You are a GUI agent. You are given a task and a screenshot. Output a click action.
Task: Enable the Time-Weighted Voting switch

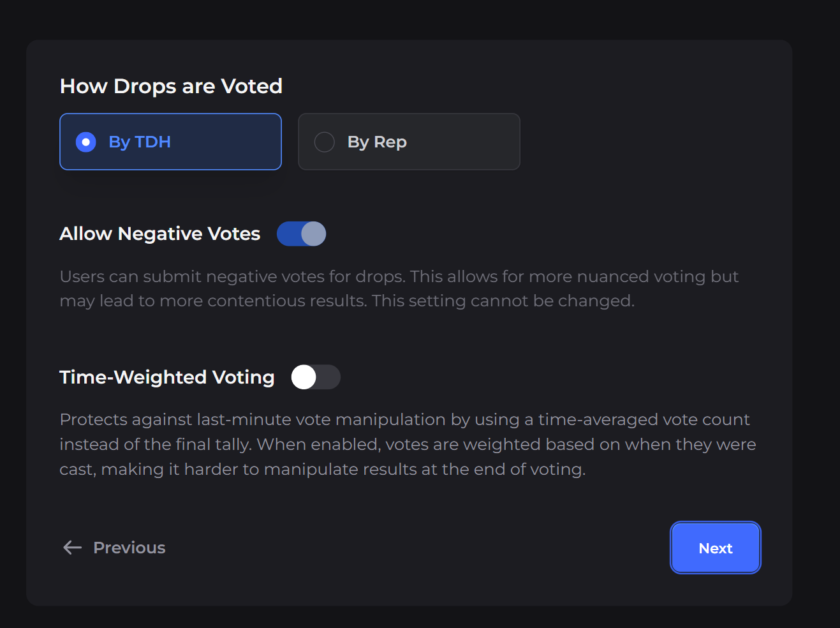coord(316,377)
